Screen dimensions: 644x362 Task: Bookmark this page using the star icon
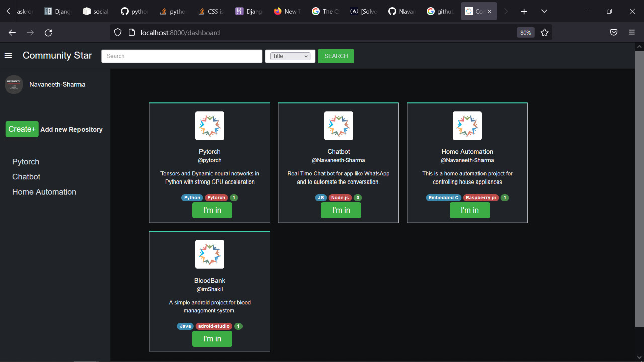coord(544,32)
